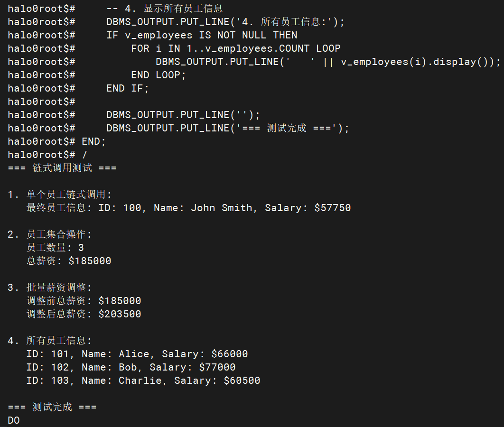504x427 pixels.
Task: Click the '员工数量: 3' output line
Action: [55, 247]
